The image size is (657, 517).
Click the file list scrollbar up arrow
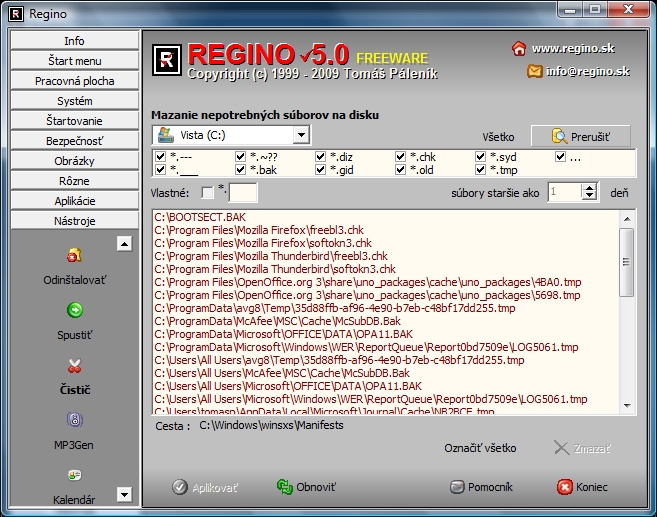pyautogui.click(x=627, y=219)
